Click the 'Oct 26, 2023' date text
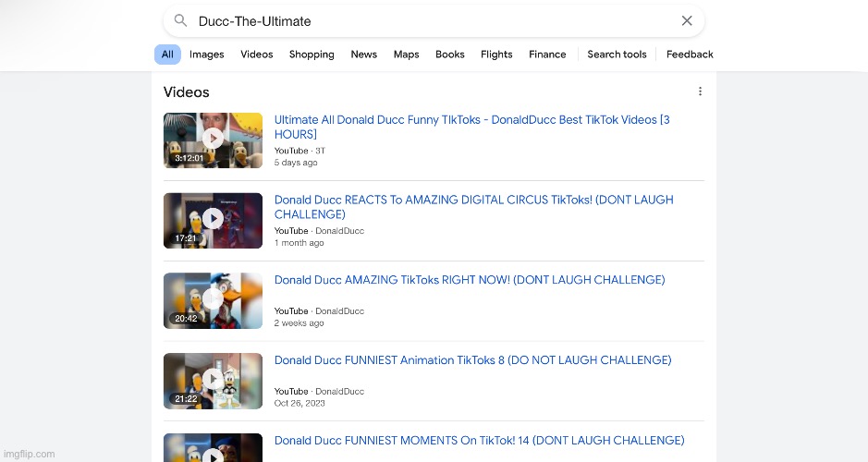 [300, 404]
